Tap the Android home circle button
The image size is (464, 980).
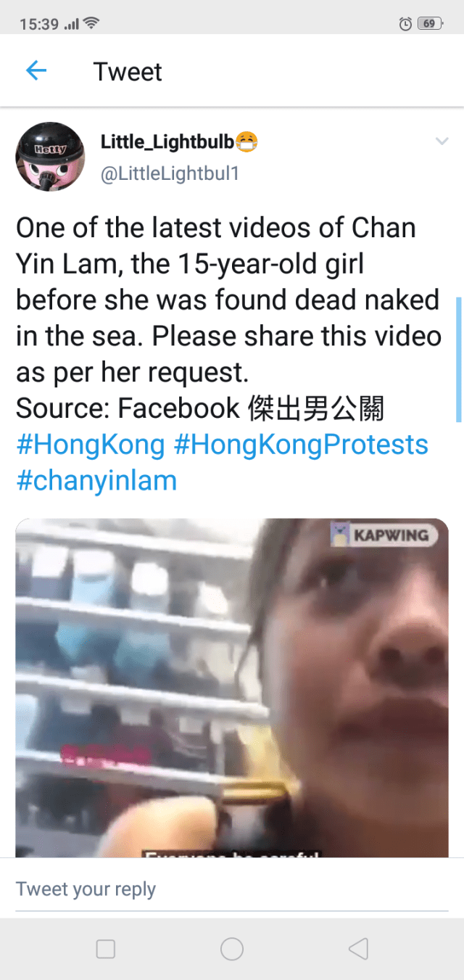(232, 949)
